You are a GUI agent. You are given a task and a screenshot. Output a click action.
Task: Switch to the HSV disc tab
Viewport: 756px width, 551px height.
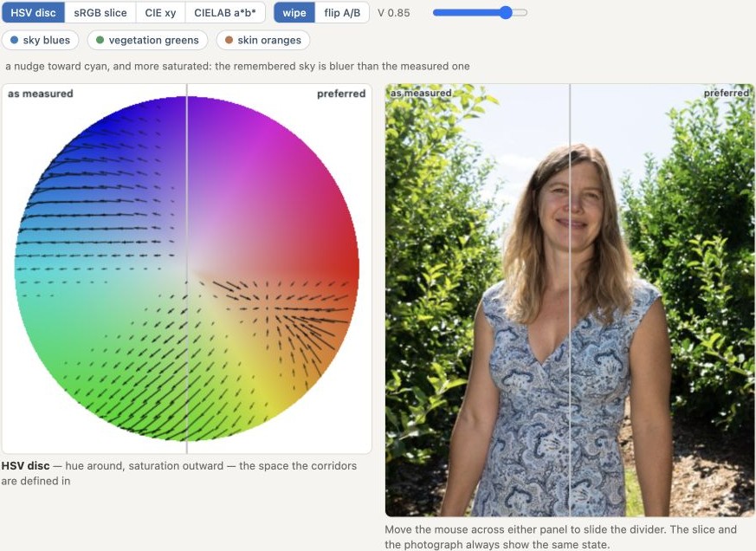tap(33, 12)
